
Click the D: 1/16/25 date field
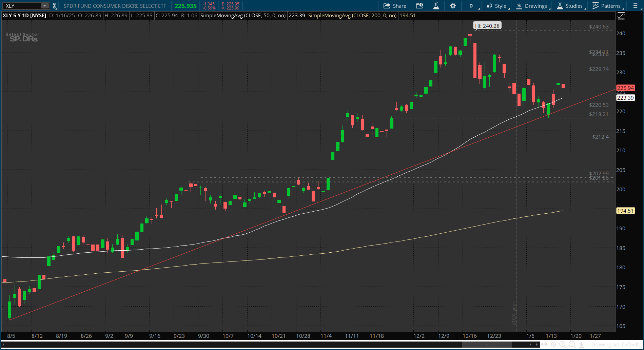62,16
